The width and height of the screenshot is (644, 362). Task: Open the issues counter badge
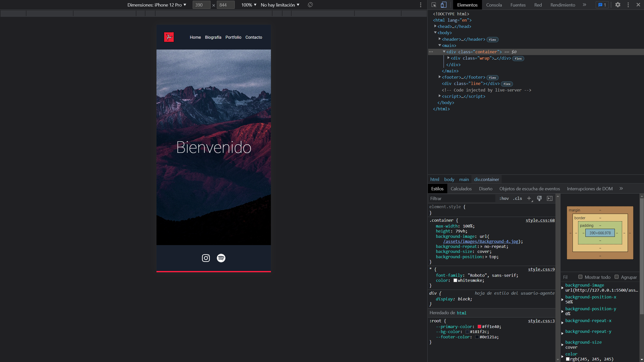[602, 5]
